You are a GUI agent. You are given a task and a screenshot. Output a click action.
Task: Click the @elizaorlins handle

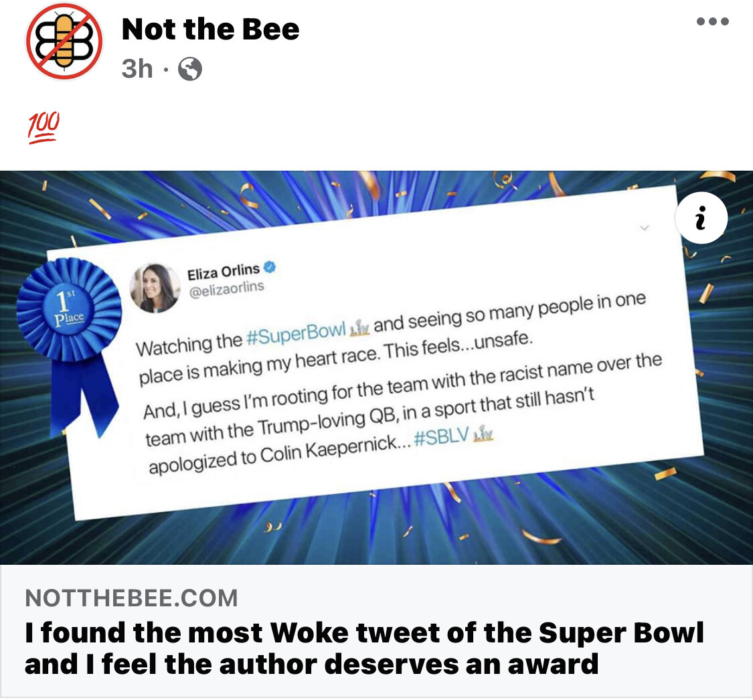tap(226, 289)
